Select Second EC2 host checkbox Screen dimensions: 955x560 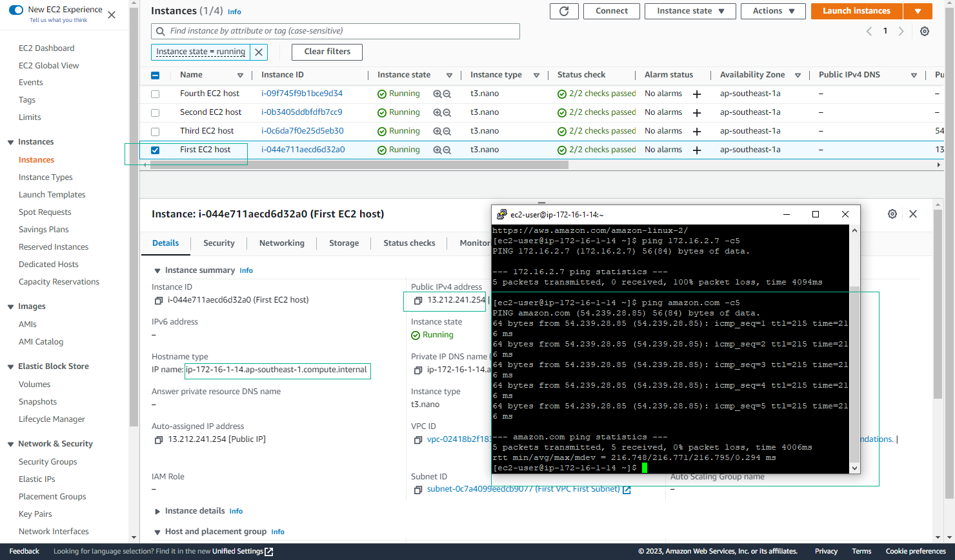coord(155,113)
